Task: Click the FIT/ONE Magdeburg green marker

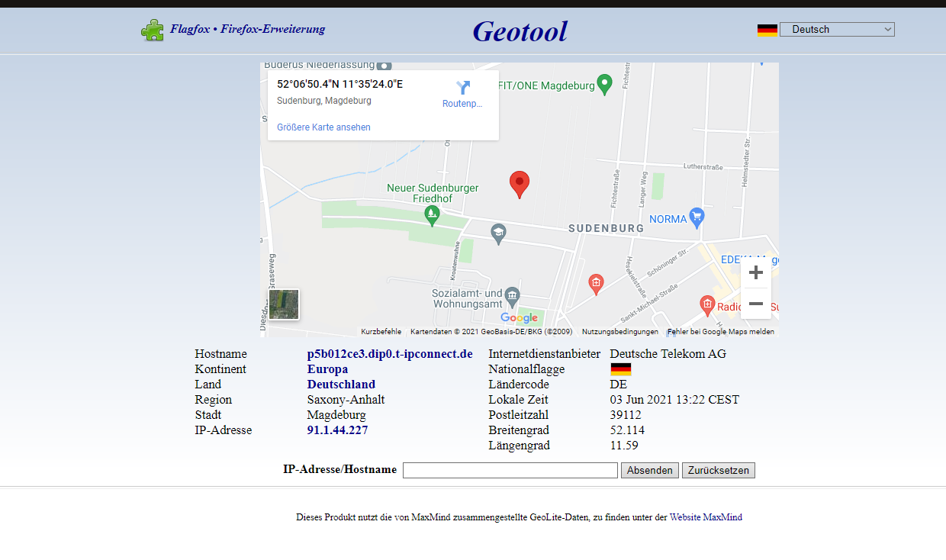Action: coord(605,84)
